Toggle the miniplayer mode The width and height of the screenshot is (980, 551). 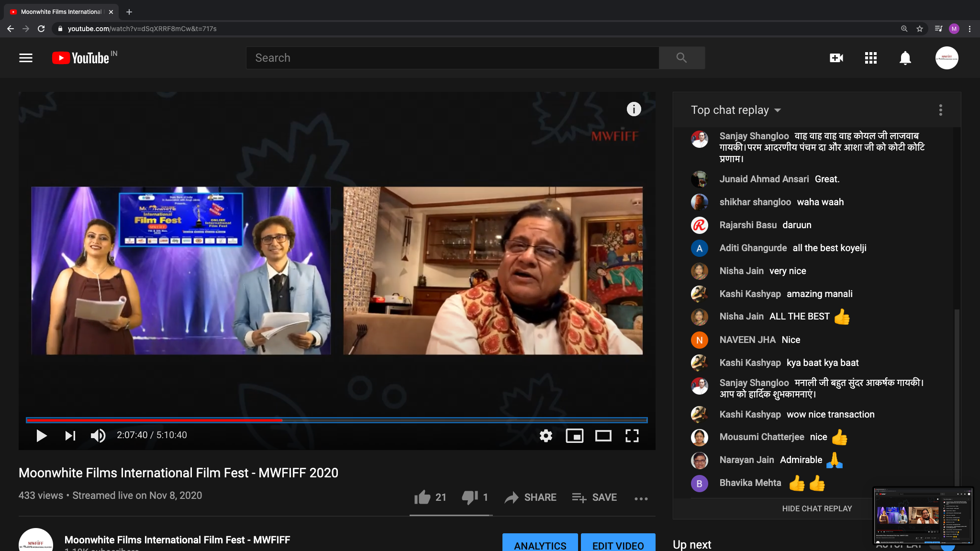[575, 436]
